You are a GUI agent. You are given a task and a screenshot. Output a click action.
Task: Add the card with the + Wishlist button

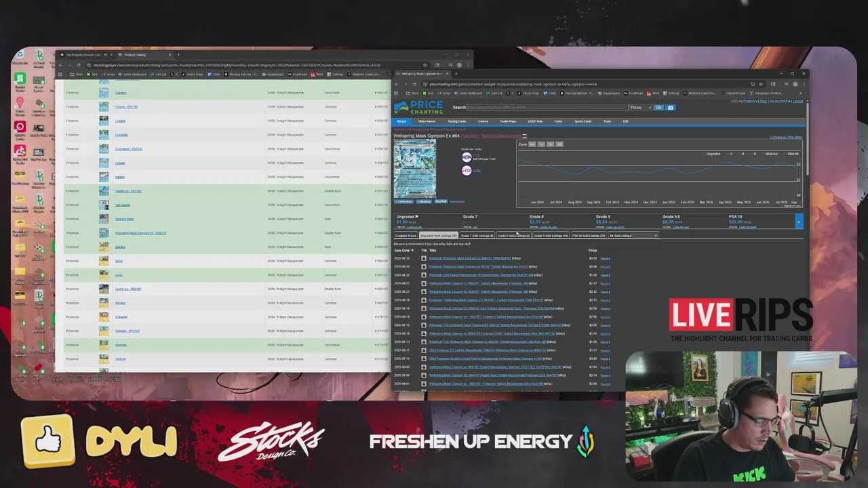pyautogui.click(x=424, y=201)
